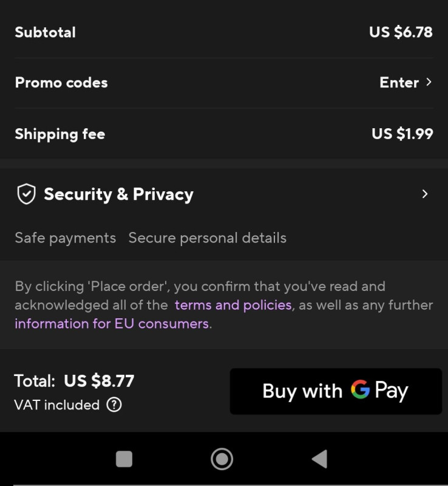Expand Security & Privacy chevron arrow
Screen dimensions: 448x486
pyautogui.click(x=425, y=194)
